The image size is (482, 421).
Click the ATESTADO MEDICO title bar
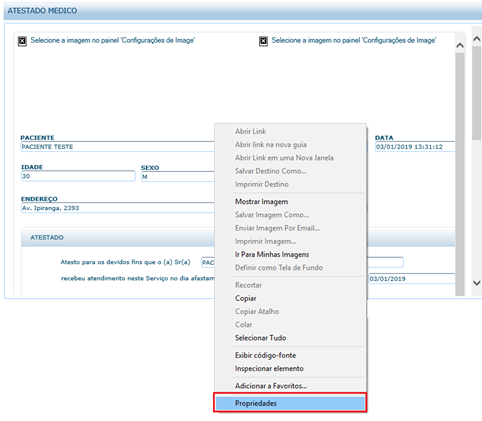pyautogui.click(x=243, y=11)
